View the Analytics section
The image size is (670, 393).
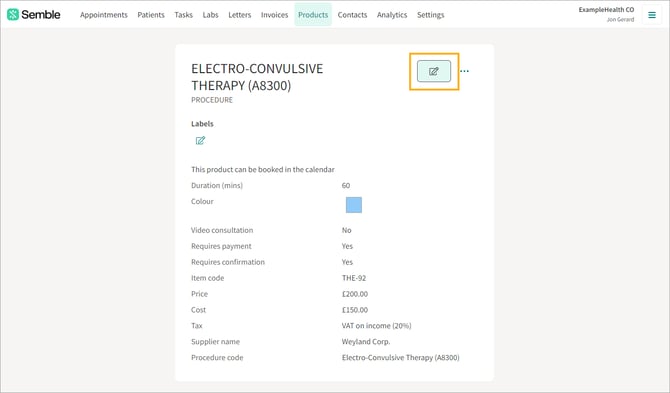pyautogui.click(x=392, y=15)
